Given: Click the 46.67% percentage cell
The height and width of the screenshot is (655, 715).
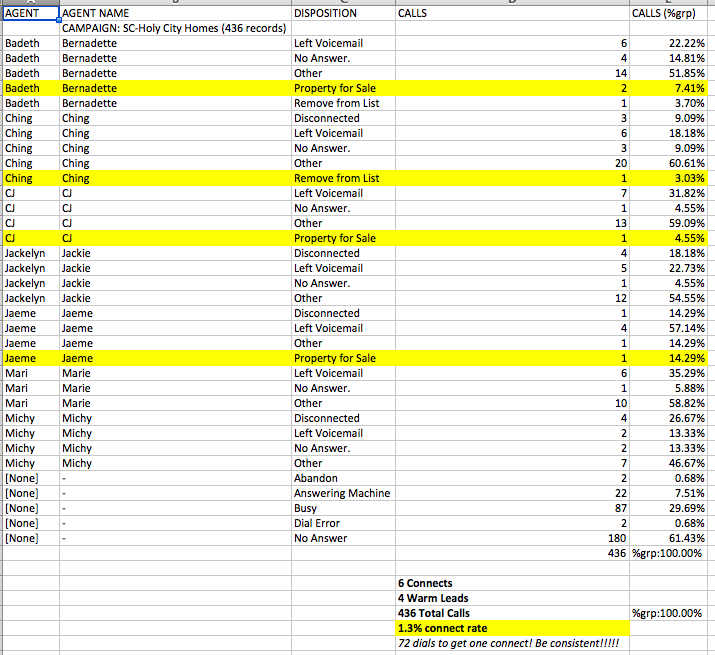Looking at the screenshot, I should pos(668,463).
